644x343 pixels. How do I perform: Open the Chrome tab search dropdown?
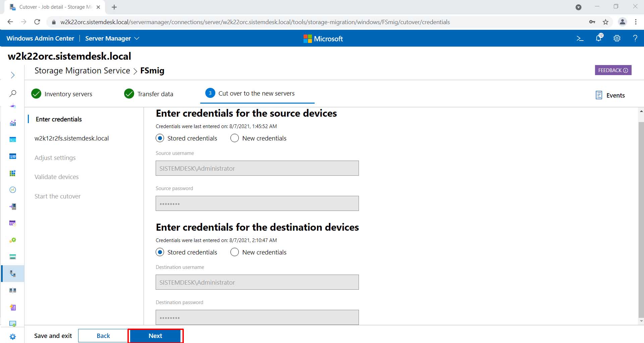(x=578, y=7)
